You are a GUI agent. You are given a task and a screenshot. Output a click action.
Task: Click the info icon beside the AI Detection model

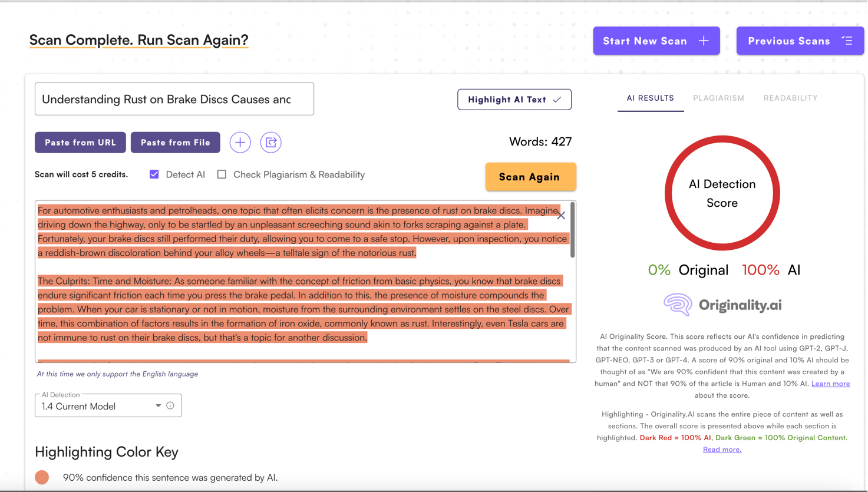(x=170, y=405)
